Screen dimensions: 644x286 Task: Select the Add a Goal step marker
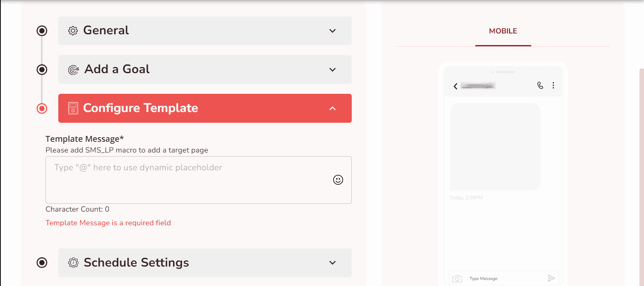pos(42,69)
